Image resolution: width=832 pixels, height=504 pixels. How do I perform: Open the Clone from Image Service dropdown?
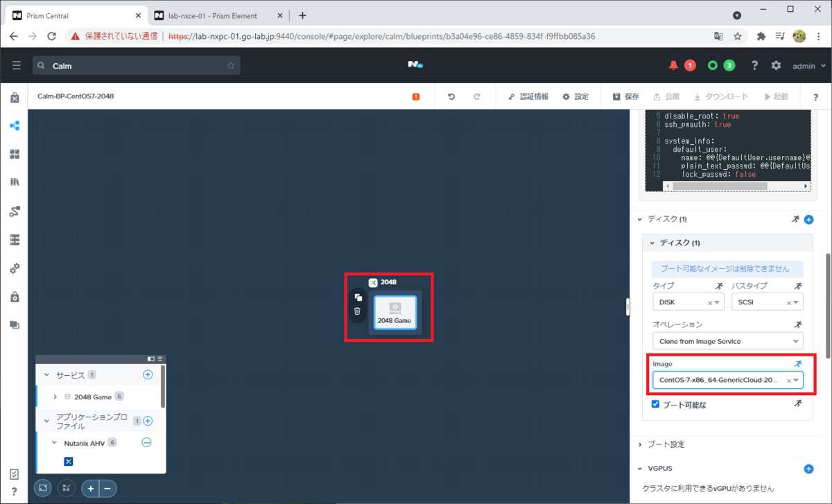pos(727,341)
